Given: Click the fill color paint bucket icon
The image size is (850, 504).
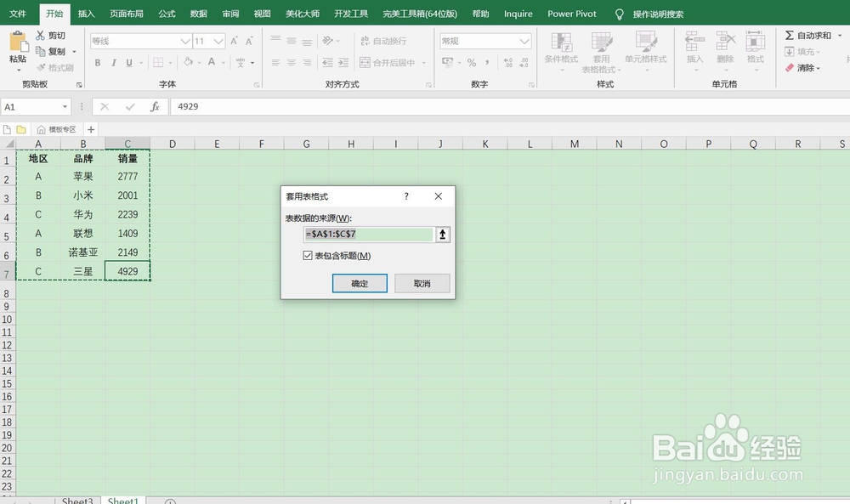Looking at the screenshot, I should 190,62.
